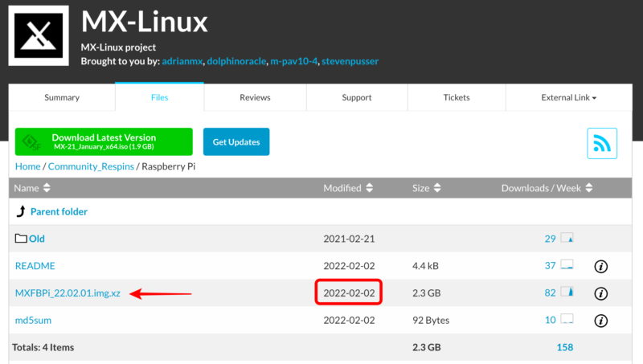Screen dimensions: 643x364
Task: Click the 158 total downloads value
Action: [565, 347]
